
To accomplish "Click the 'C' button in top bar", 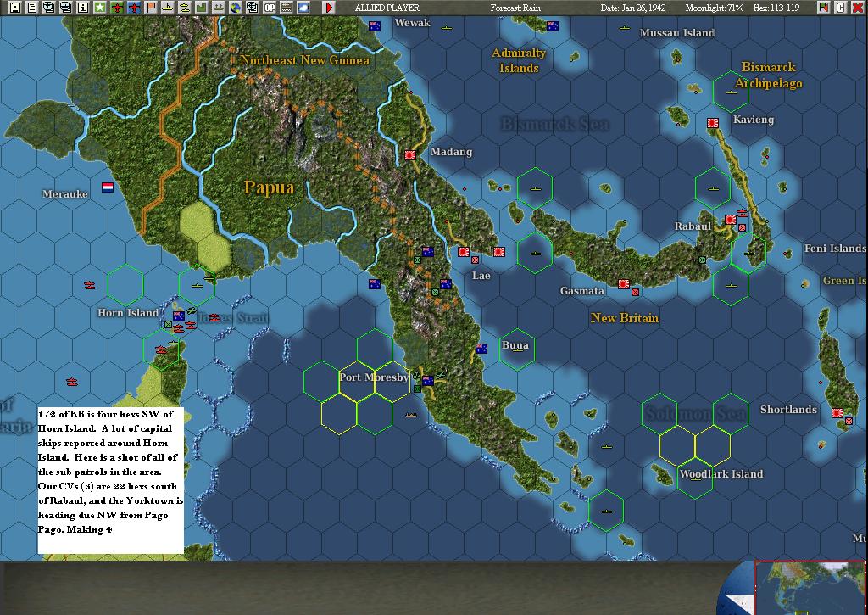I will point(840,7).
